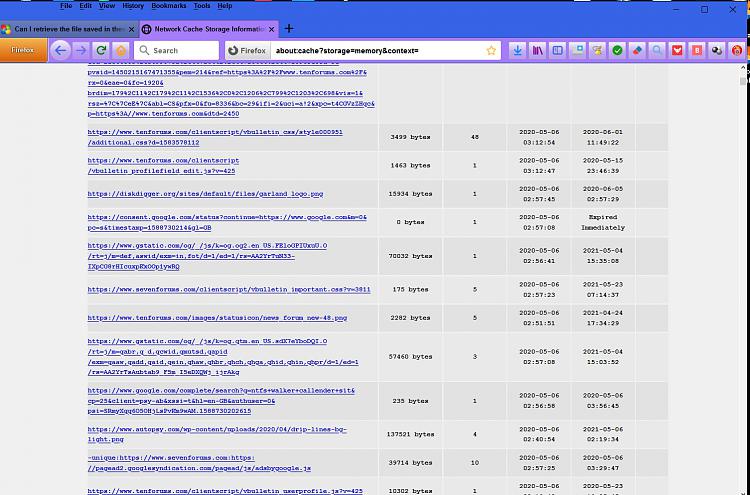Viewport: 750px width, 495px height.
Task: Open the Downloads panel arrow icon
Action: (517, 50)
